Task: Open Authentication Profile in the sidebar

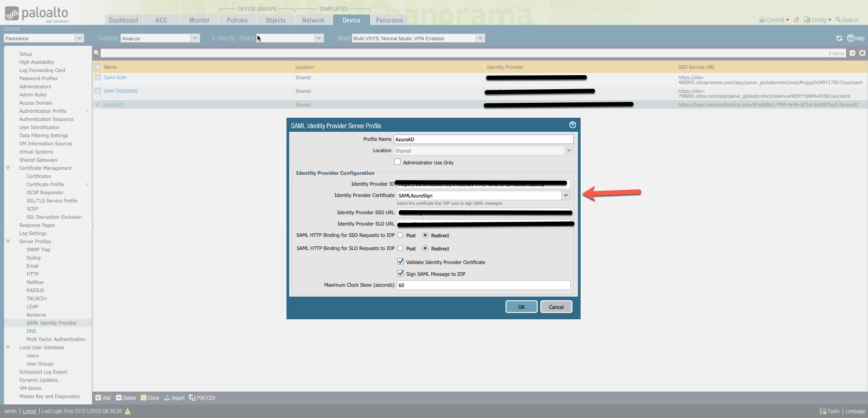Action: (x=43, y=111)
